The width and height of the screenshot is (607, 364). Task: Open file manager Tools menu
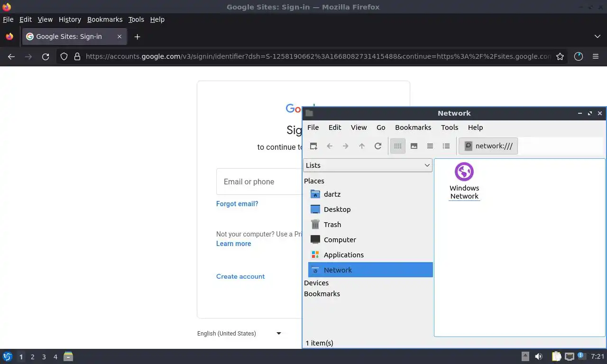[450, 127]
